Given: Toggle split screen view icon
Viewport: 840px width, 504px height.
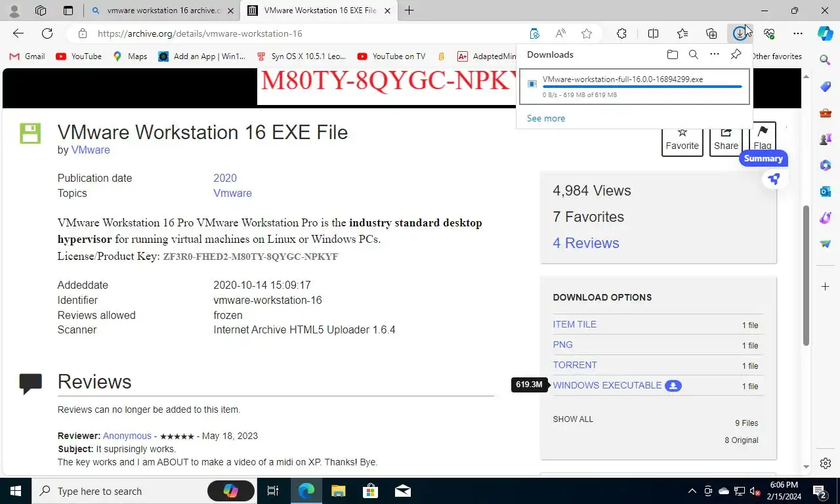Looking at the screenshot, I should (x=653, y=33).
